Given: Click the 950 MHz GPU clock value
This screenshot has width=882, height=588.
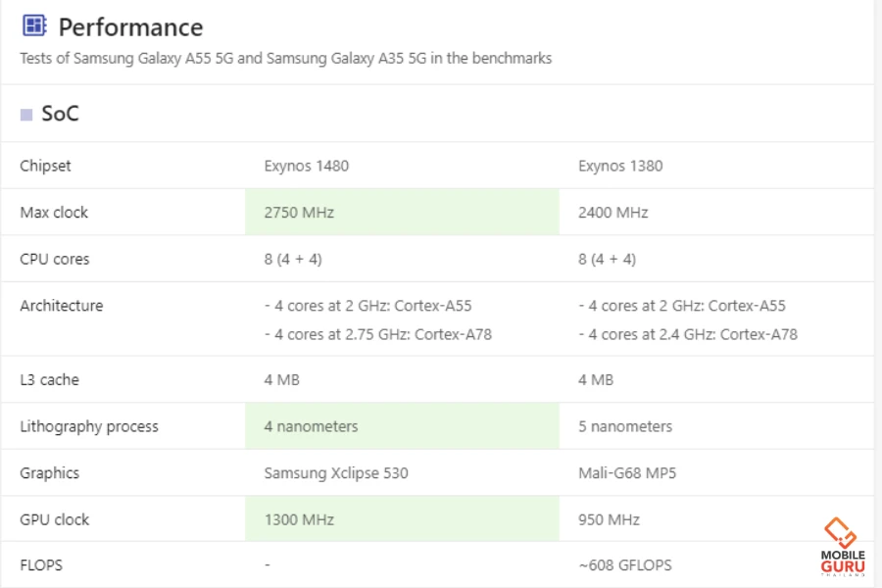Looking at the screenshot, I should coord(609,519).
